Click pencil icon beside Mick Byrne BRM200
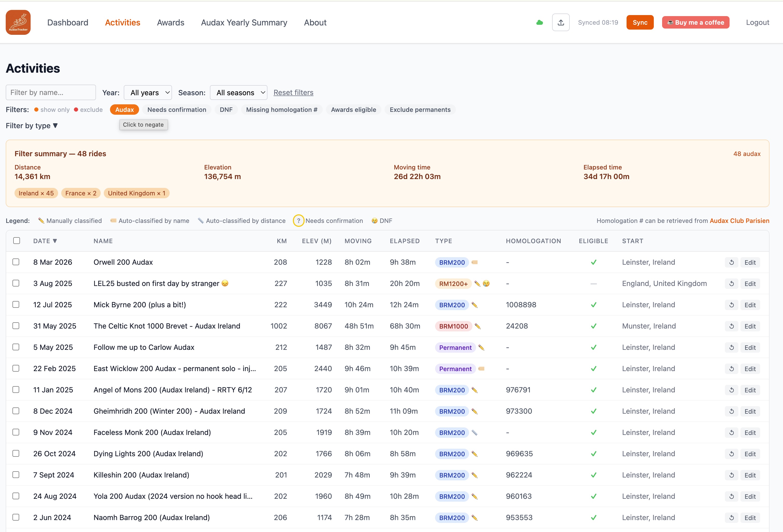 [474, 305]
